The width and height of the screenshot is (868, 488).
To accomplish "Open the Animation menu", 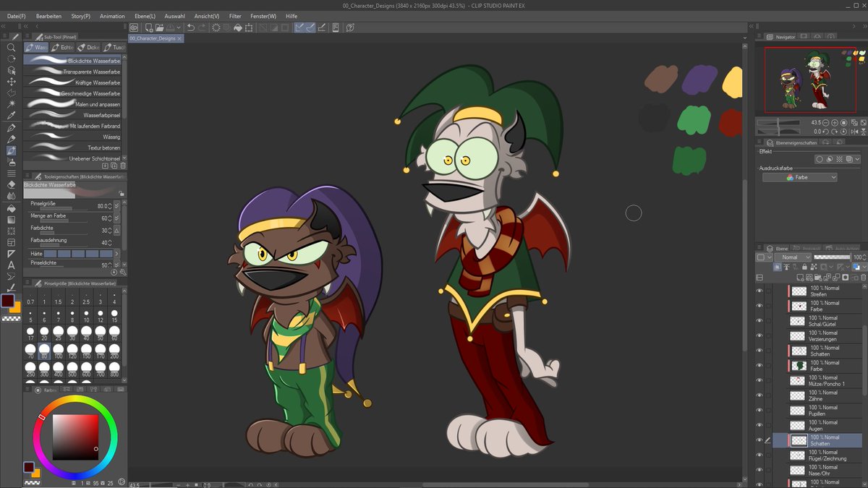I will (x=112, y=16).
